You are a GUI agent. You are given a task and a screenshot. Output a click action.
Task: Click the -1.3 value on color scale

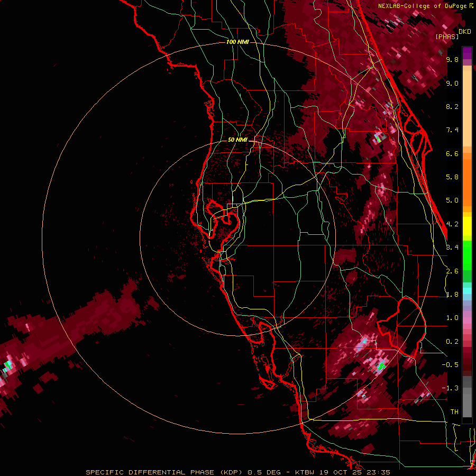point(450,388)
